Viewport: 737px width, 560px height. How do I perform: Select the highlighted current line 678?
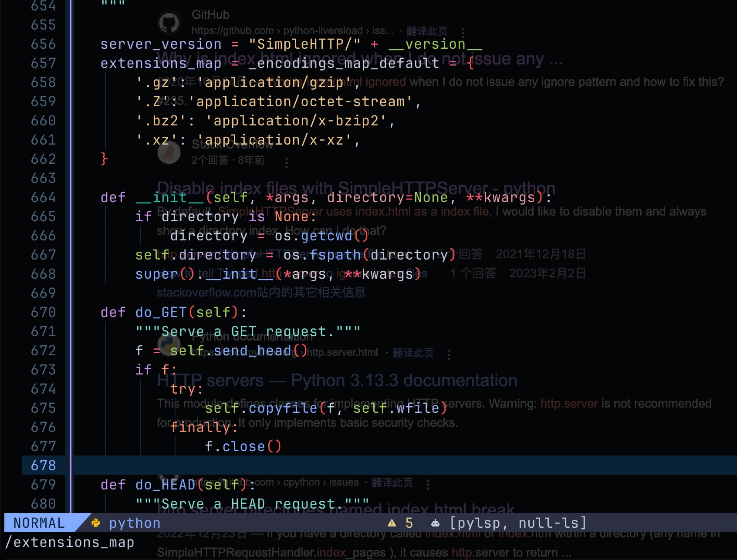click(379, 465)
